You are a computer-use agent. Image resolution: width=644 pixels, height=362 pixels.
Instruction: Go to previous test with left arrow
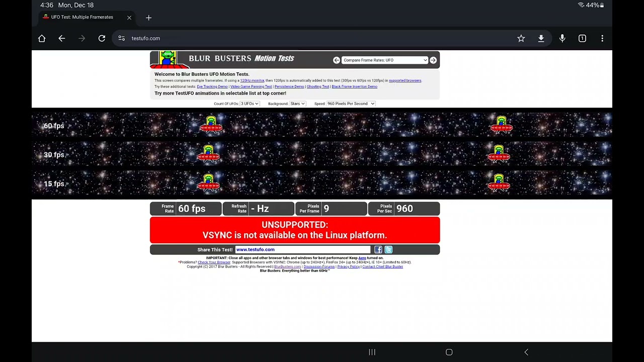[x=337, y=60]
